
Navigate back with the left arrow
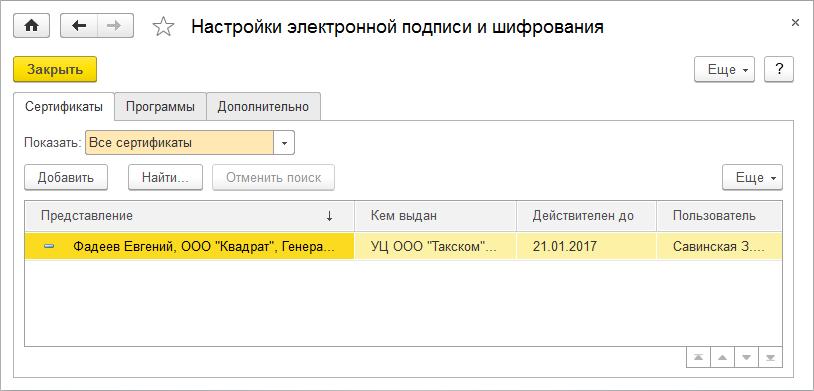(79, 26)
